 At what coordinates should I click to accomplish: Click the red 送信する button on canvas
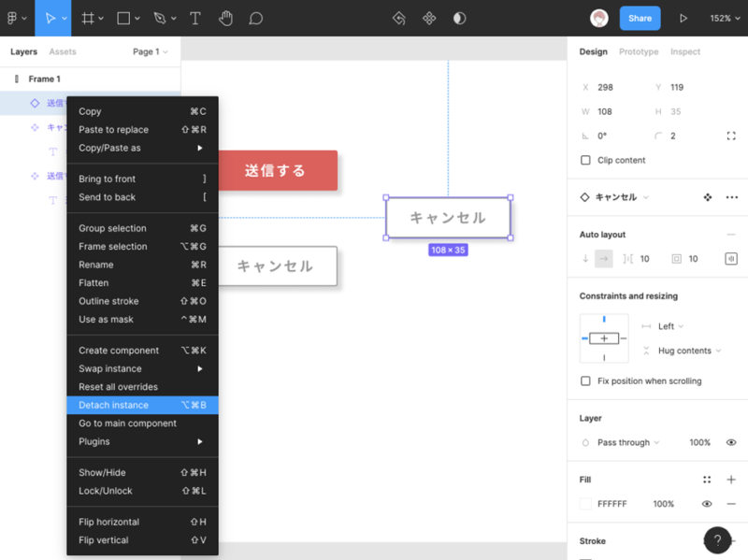277,170
